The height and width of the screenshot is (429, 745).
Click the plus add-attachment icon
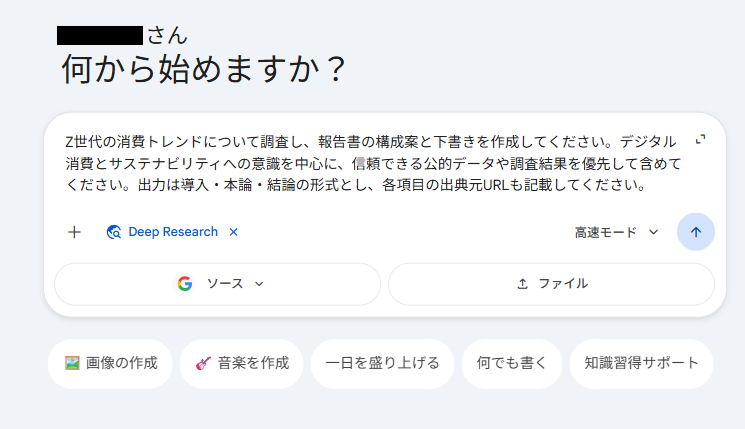(74, 232)
